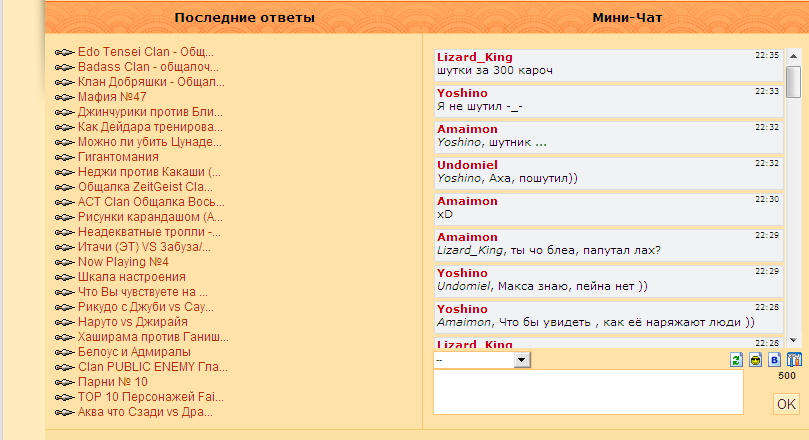The image size is (809, 440).
Task: Open the Клан Добряшки thread
Action: [151, 82]
